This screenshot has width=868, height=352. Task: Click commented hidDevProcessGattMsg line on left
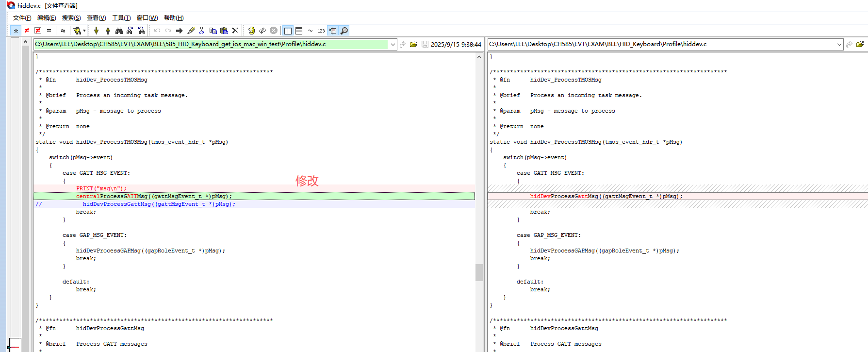[x=254, y=204]
